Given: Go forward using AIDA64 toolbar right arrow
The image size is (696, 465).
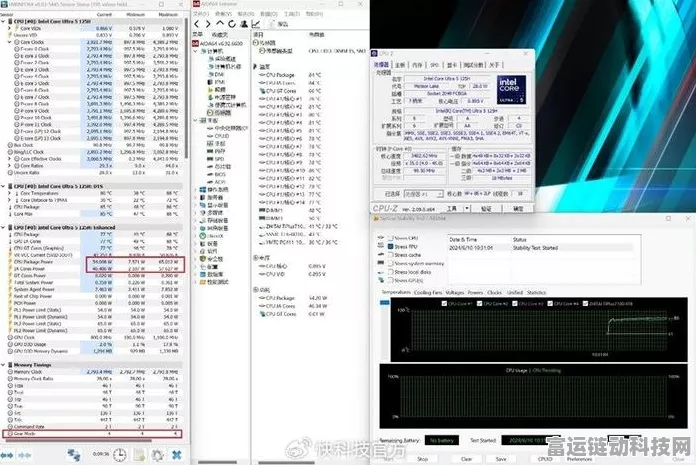Looking at the screenshot, I should pos(208,24).
